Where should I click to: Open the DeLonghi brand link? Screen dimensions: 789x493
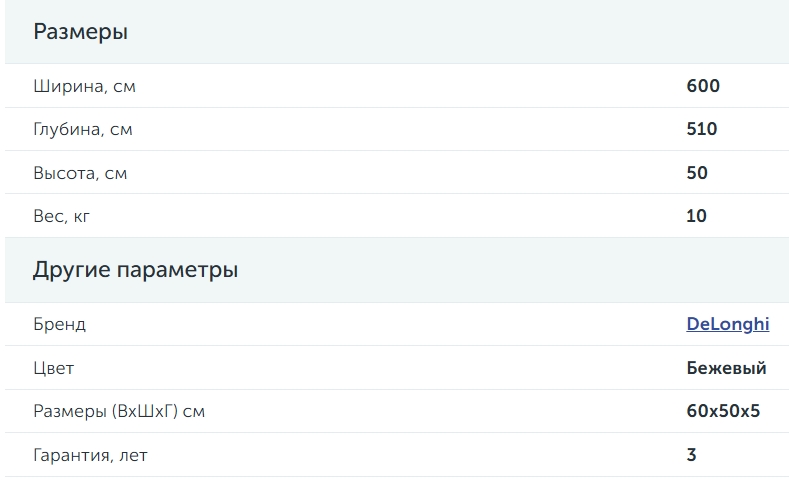point(728,324)
